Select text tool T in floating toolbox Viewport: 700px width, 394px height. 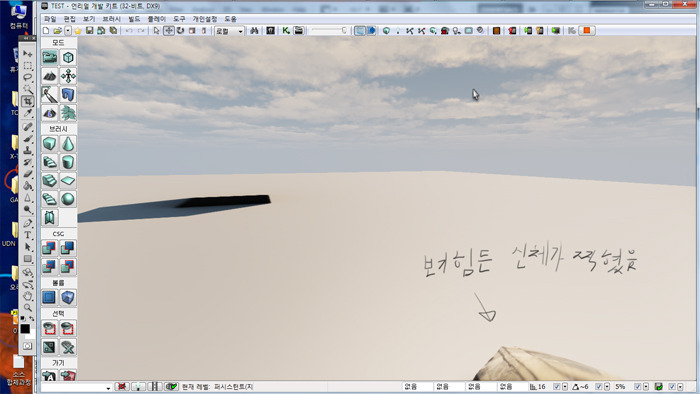coord(28,235)
